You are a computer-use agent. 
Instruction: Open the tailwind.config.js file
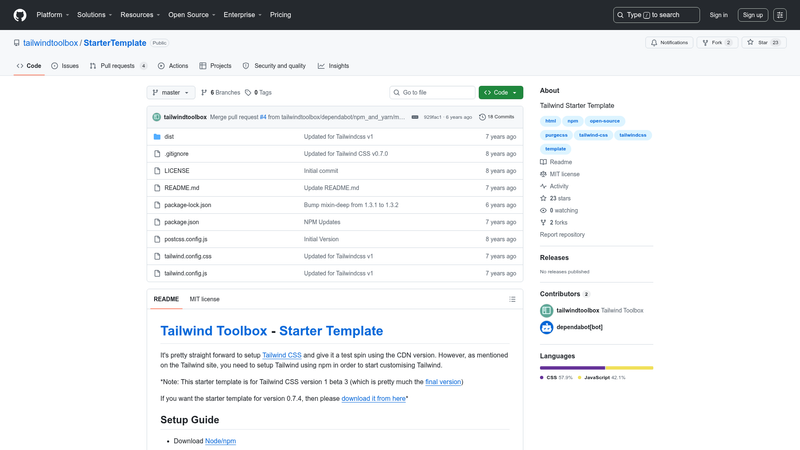186,273
